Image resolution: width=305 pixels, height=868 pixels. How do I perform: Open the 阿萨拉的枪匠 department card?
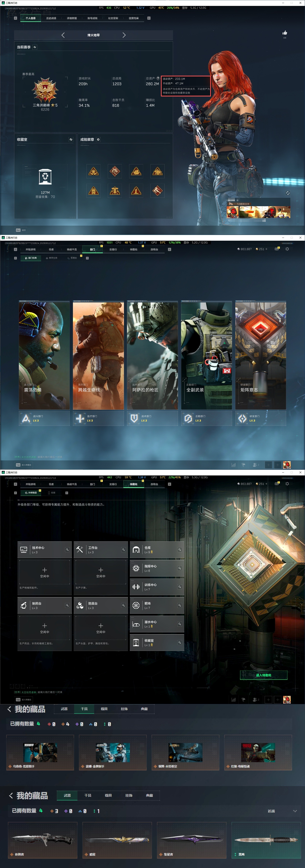(152, 355)
